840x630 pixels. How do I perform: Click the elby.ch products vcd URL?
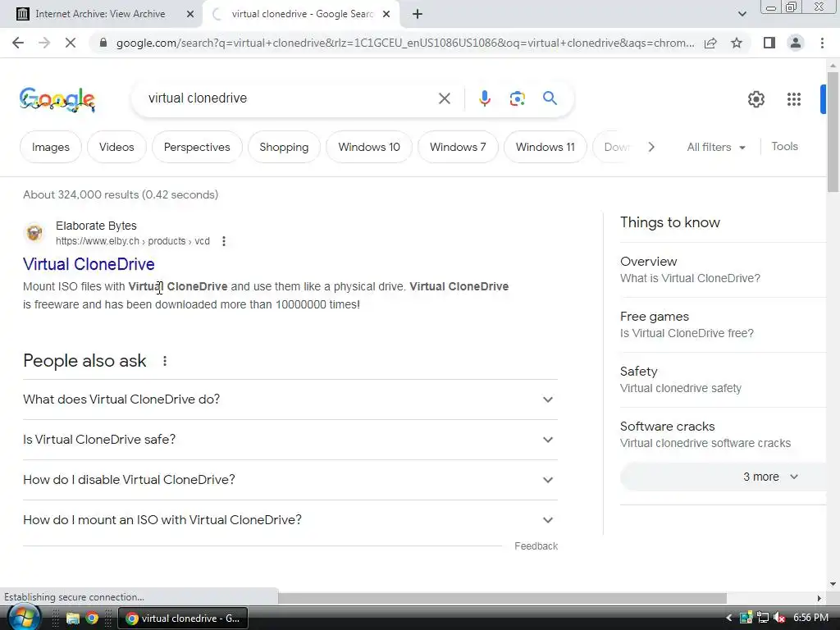point(132,241)
